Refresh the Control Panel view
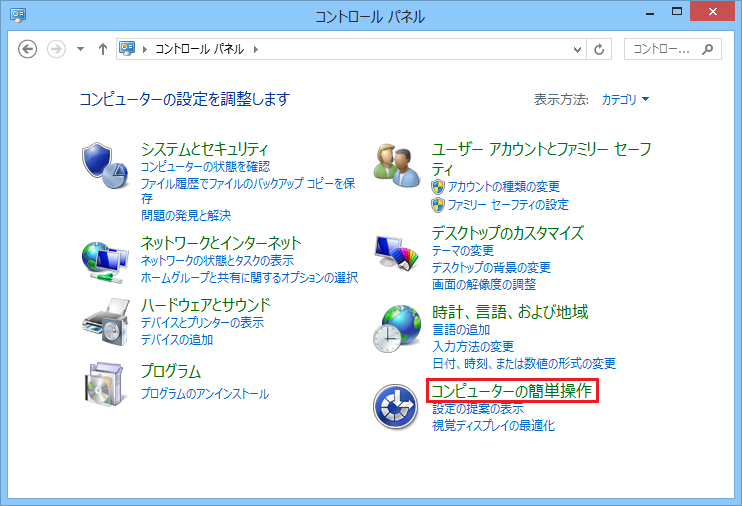 click(x=599, y=49)
